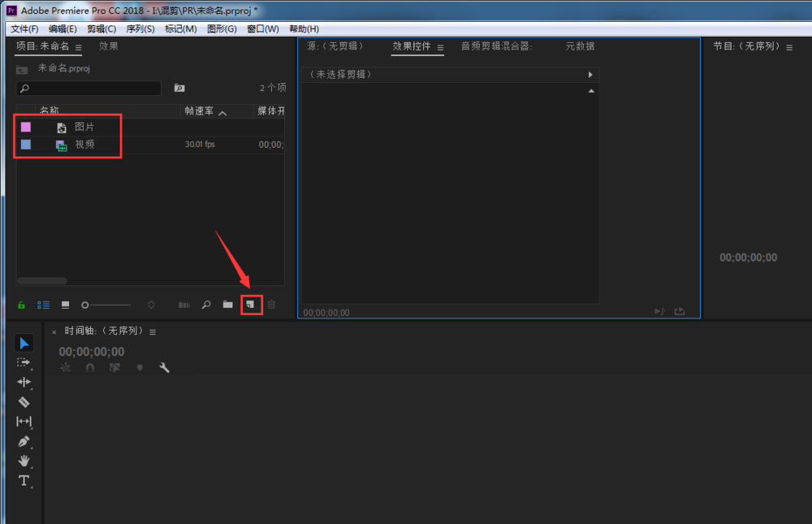
Task: Click the program monitor timecode 00;00;00;00
Action: click(749, 258)
